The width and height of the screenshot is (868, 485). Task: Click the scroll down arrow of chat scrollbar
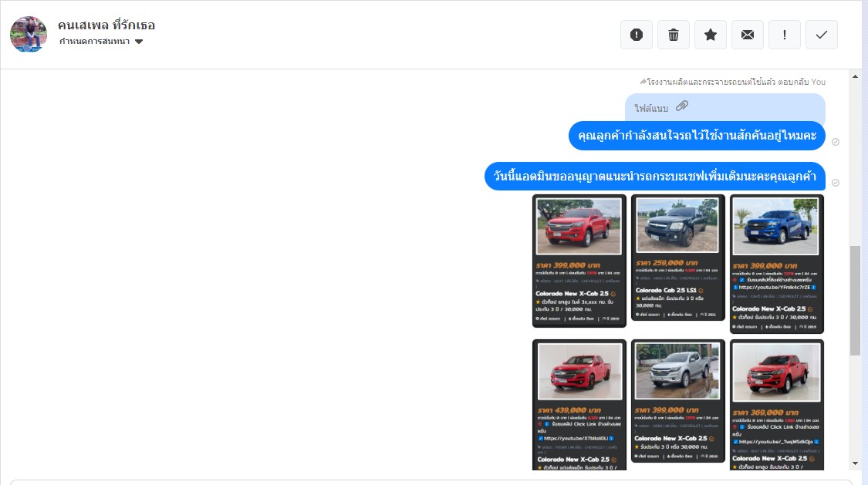[x=855, y=463]
